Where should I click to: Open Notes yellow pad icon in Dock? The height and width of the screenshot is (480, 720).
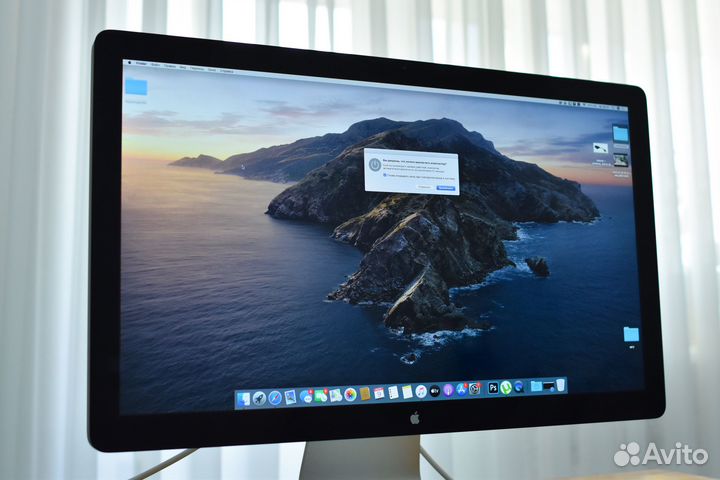(x=407, y=392)
